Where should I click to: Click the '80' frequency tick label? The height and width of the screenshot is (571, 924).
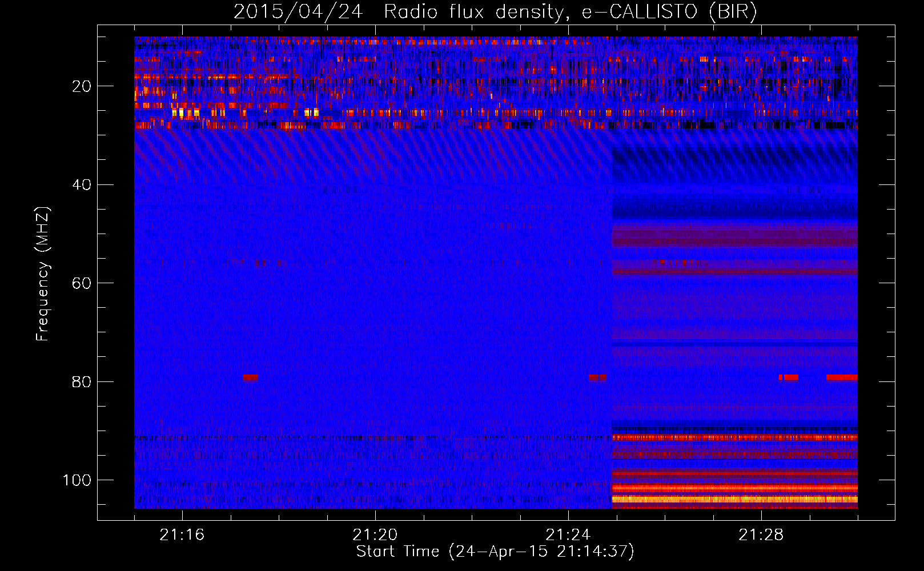pos(82,382)
